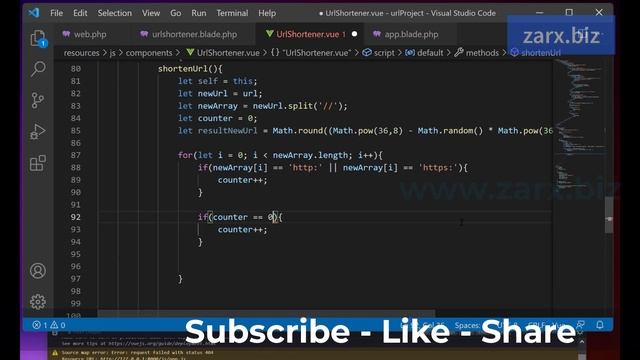
Task: Click 'newUrl.split' on line 83
Action: pos(282,106)
